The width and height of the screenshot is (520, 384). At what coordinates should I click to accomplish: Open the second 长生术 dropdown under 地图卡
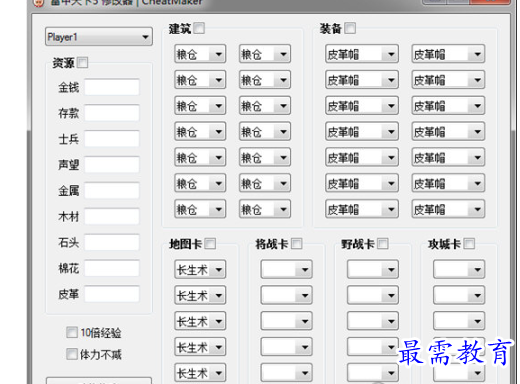click(200, 295)
